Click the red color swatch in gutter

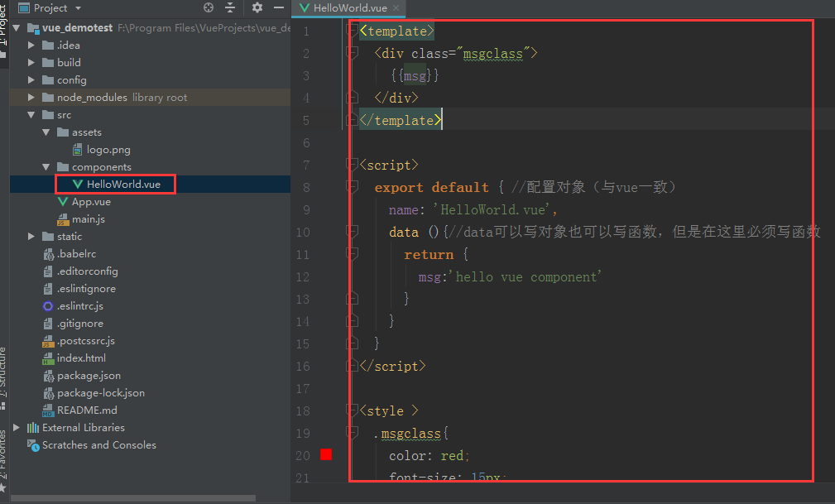point(326,454)
